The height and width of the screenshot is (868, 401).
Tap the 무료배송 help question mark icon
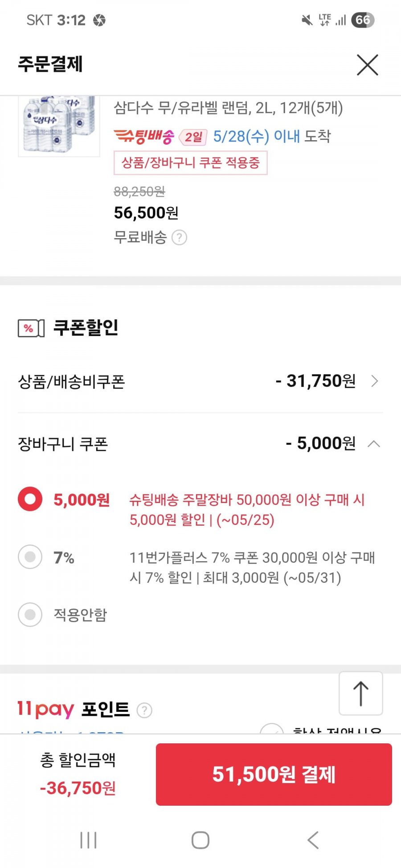coord(179,238)
